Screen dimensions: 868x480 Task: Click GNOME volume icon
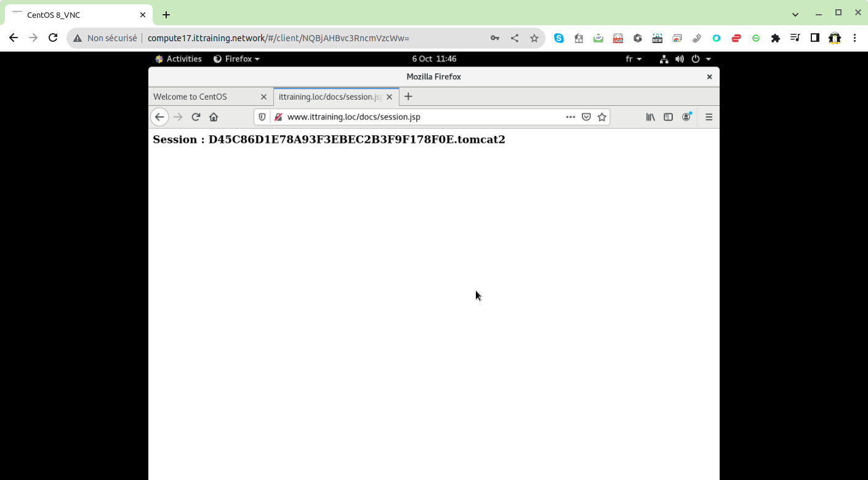click(680, 59)
